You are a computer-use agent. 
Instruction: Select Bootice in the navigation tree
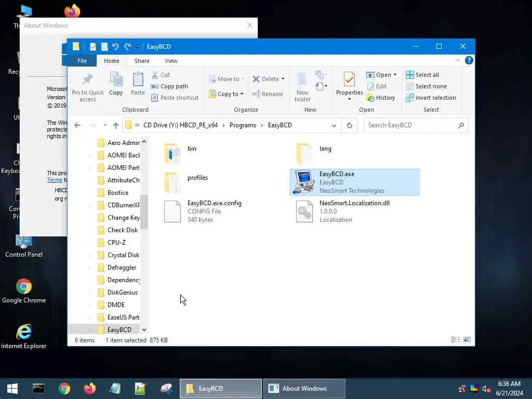[118, 192]
